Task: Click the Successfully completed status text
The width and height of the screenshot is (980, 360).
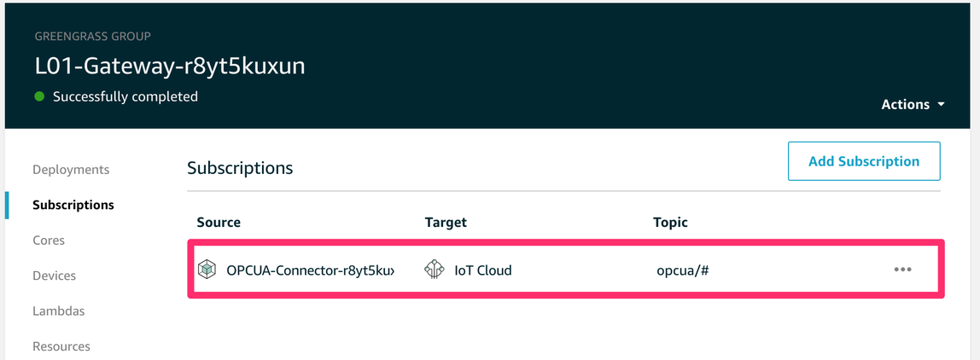Action: pos(125,96)
